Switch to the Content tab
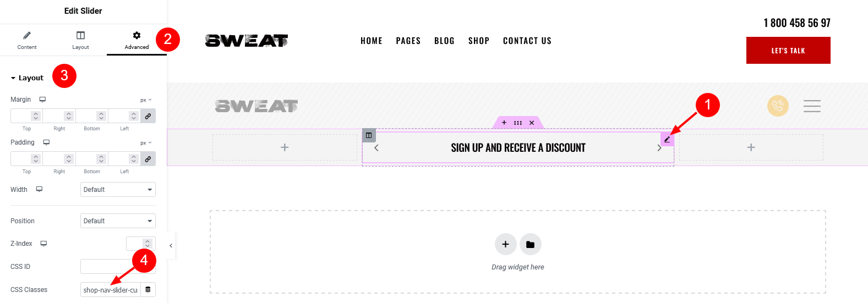868x303 pixels. [x=27, y=40]
